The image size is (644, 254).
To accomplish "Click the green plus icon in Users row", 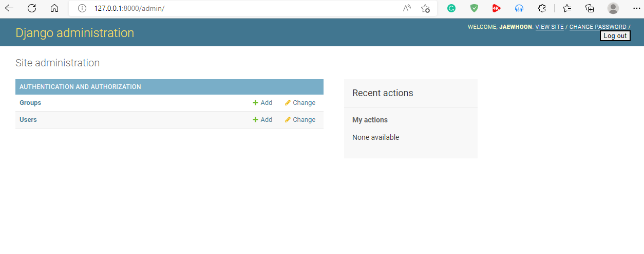I will [x=255, y=120].
